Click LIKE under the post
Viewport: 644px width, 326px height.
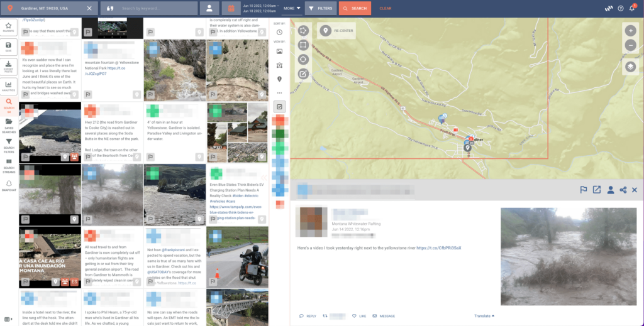click(359, 316)
